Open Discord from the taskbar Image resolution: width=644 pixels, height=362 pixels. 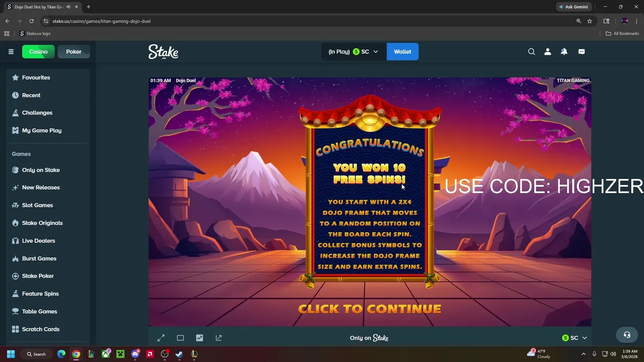(x=135, y=354)
